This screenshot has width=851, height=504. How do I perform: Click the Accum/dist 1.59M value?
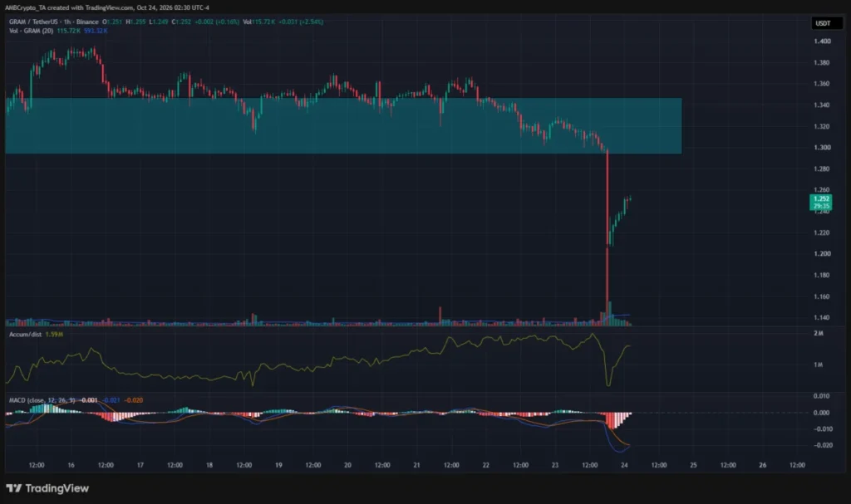[54, 334]
